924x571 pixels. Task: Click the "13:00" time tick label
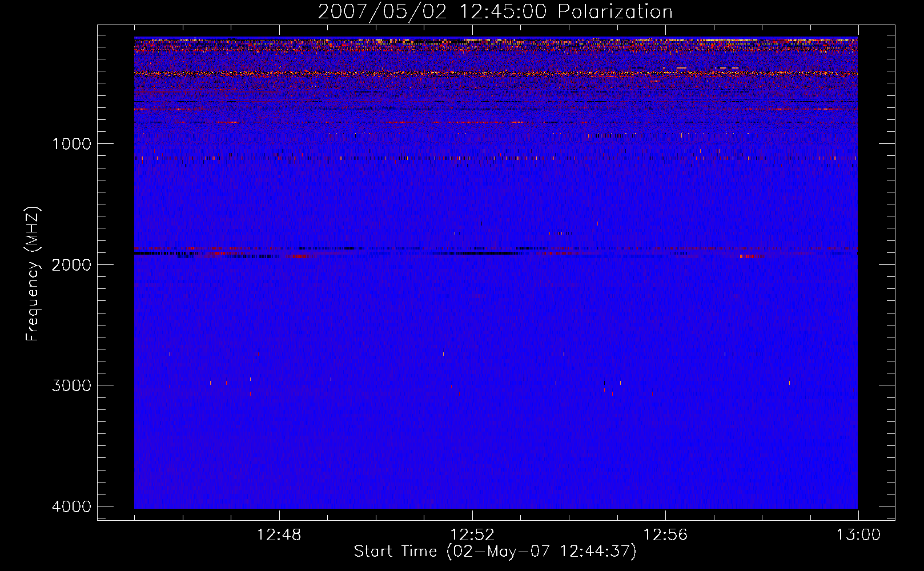click(x=858, y=535)
